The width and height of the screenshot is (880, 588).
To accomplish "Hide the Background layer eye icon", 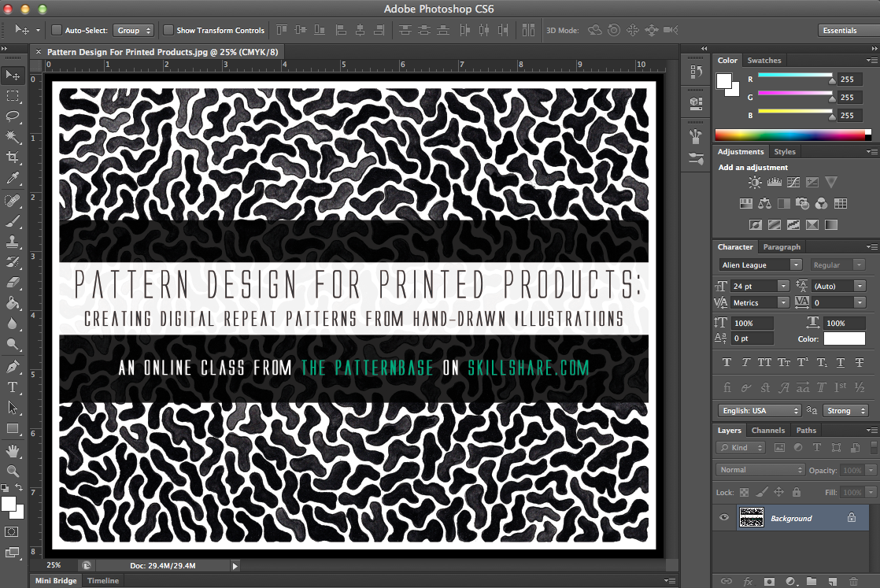I will 724,518.
